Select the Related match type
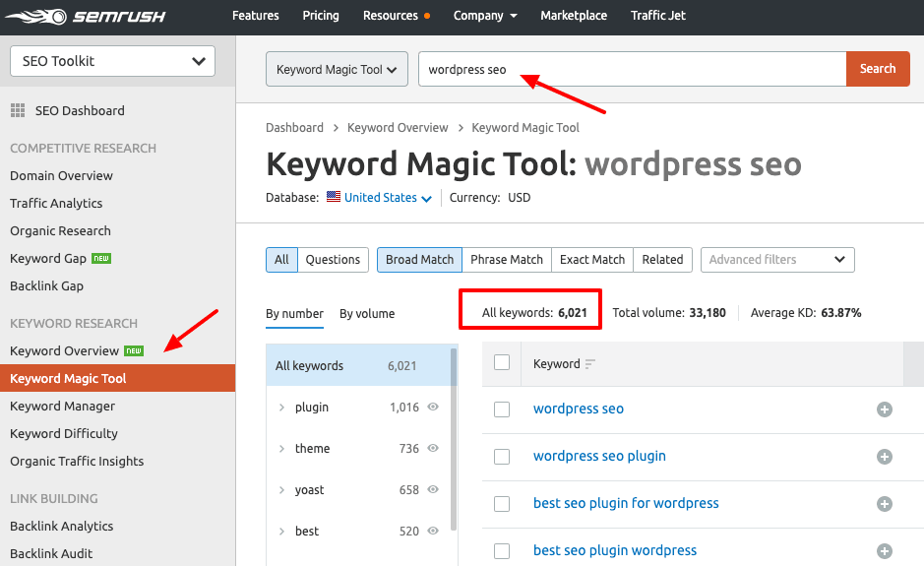The width and height of the screenshot is (924, 566). [x=662, y=260]
